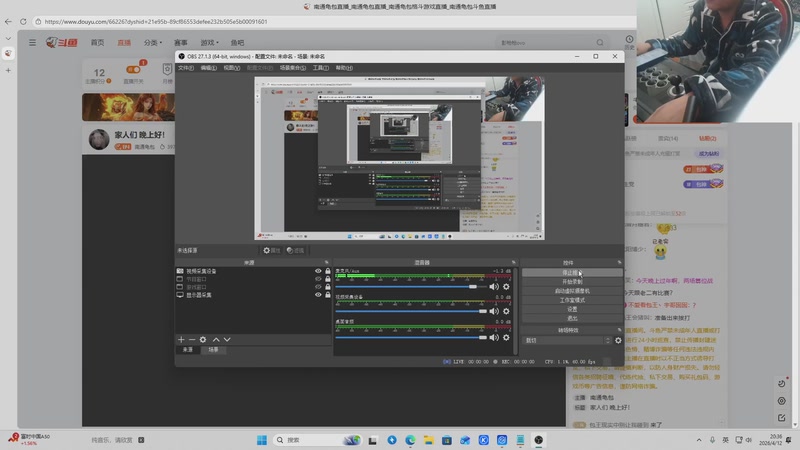The width and height of the screenshot is (800, 450).
Task: Enable 工作室模式
Action: pyautogui.click(x=572, y=300)
